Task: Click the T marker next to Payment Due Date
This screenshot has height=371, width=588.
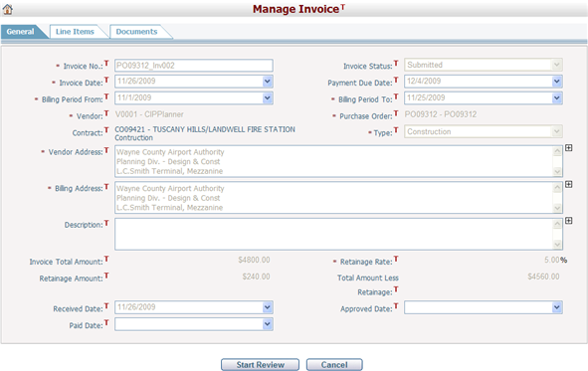Action: [x=396, y=80]
